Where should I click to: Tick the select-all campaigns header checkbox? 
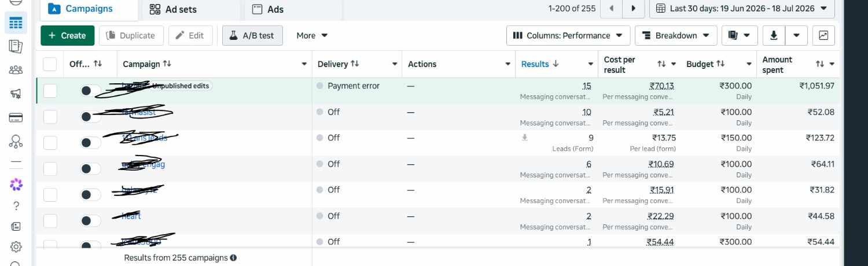50,64
